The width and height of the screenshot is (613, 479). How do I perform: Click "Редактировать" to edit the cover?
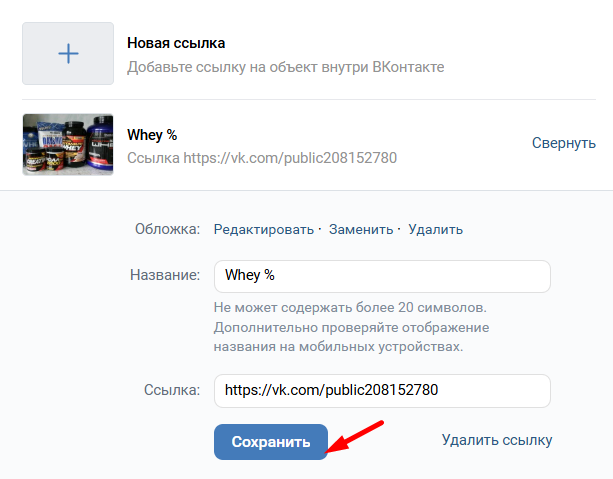(264, 229)
